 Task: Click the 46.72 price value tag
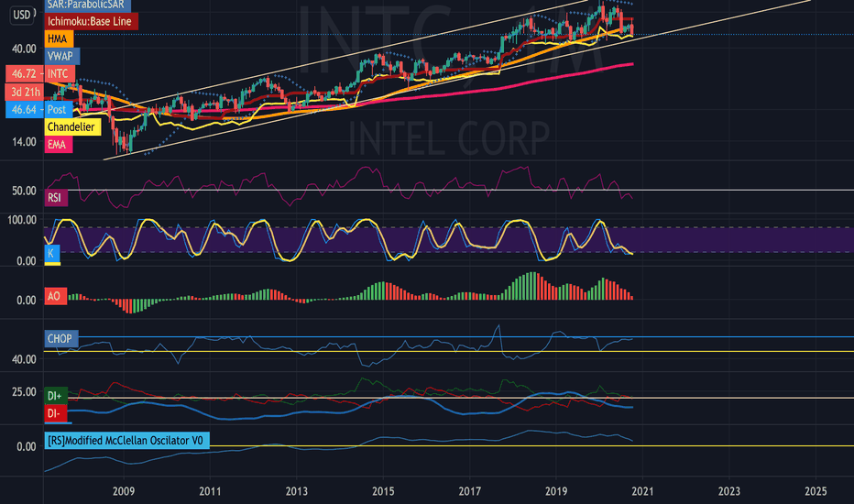(x=24, y=73)
